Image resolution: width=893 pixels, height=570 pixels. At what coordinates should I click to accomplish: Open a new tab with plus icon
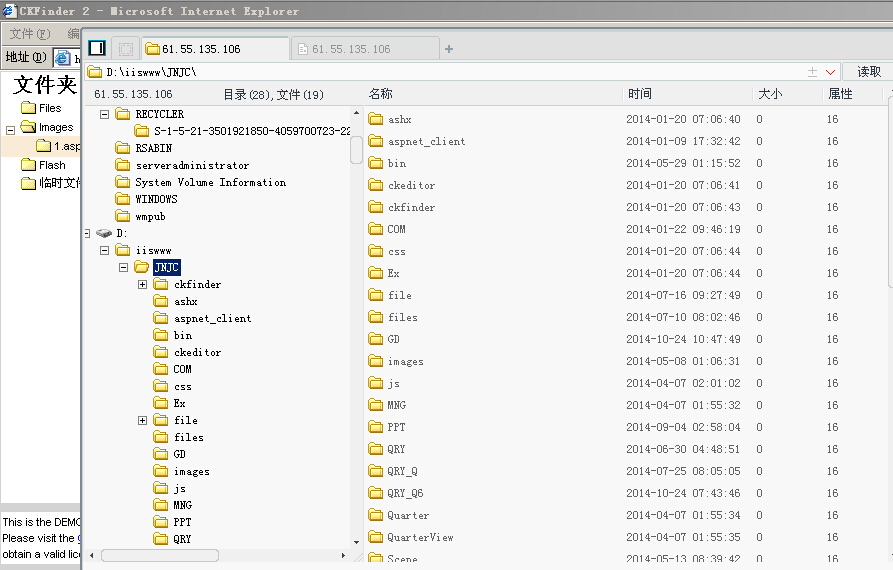[449, 49]
